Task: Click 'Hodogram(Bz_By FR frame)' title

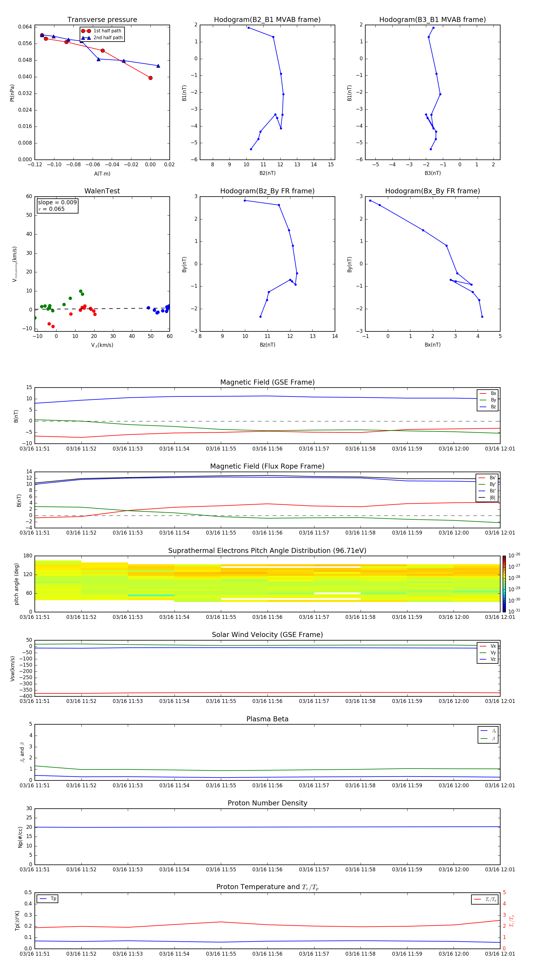Action: [x=267, y=191]
